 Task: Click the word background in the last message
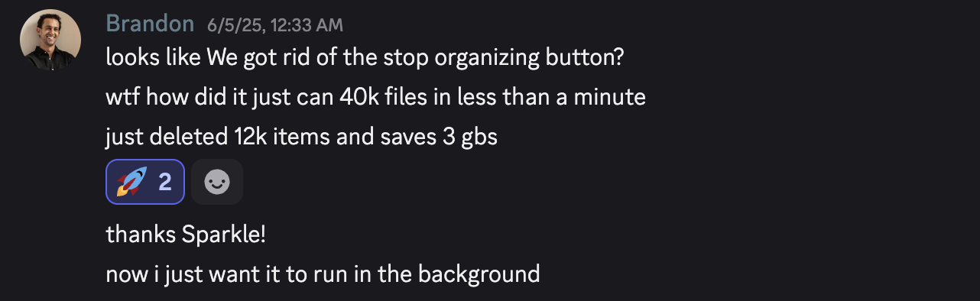point(479,273)
